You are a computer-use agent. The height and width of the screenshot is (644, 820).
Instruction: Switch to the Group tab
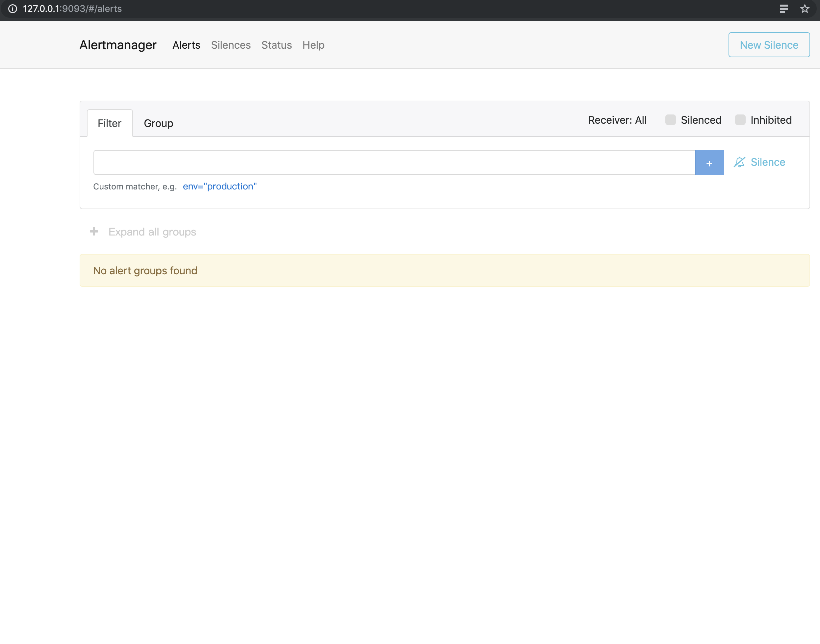[x=158, y=122]
